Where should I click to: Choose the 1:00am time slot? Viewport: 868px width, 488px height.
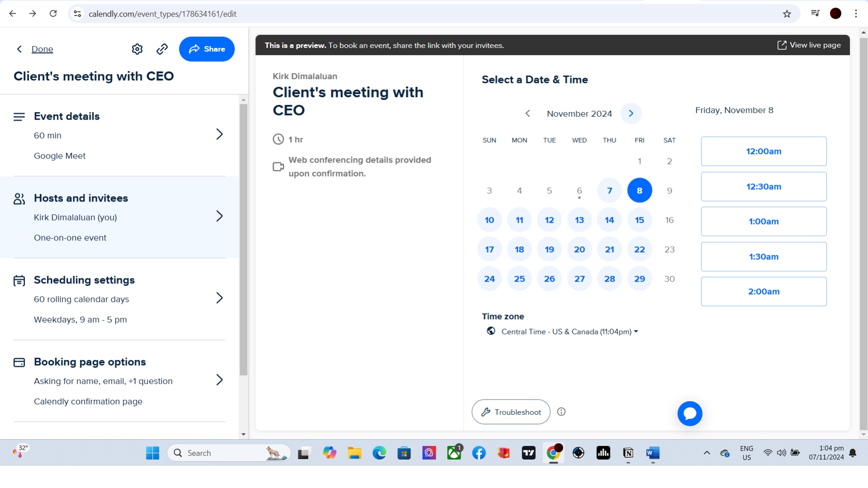pos(763,221)
